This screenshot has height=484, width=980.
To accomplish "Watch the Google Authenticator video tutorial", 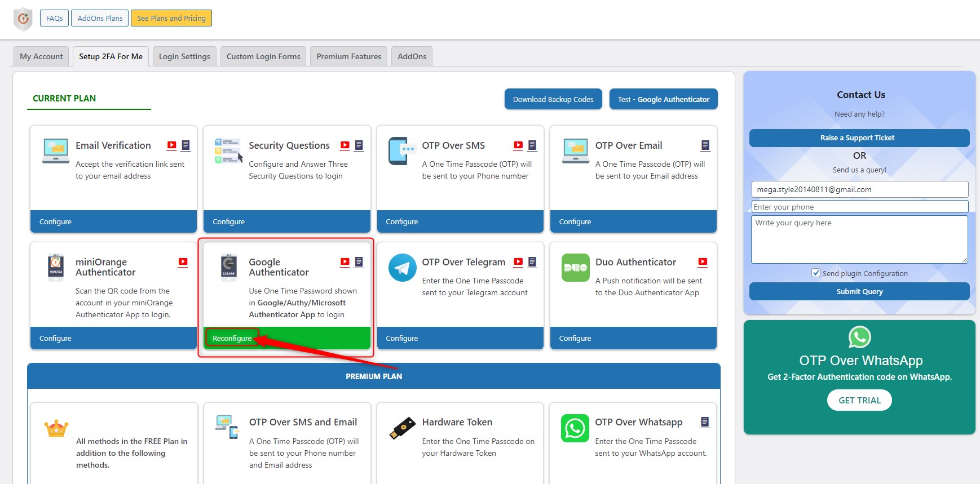I will coord(345,261).
